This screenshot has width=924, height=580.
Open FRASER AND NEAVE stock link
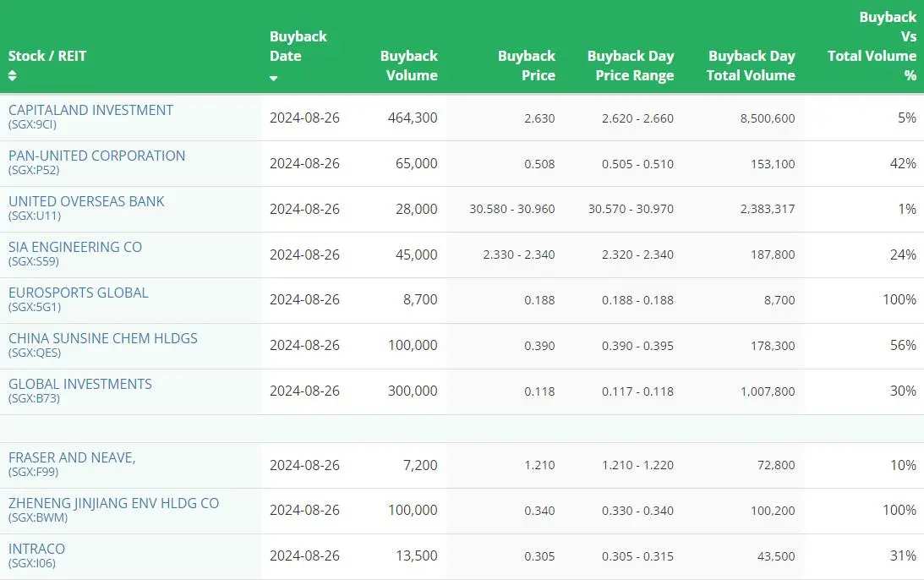72,457
